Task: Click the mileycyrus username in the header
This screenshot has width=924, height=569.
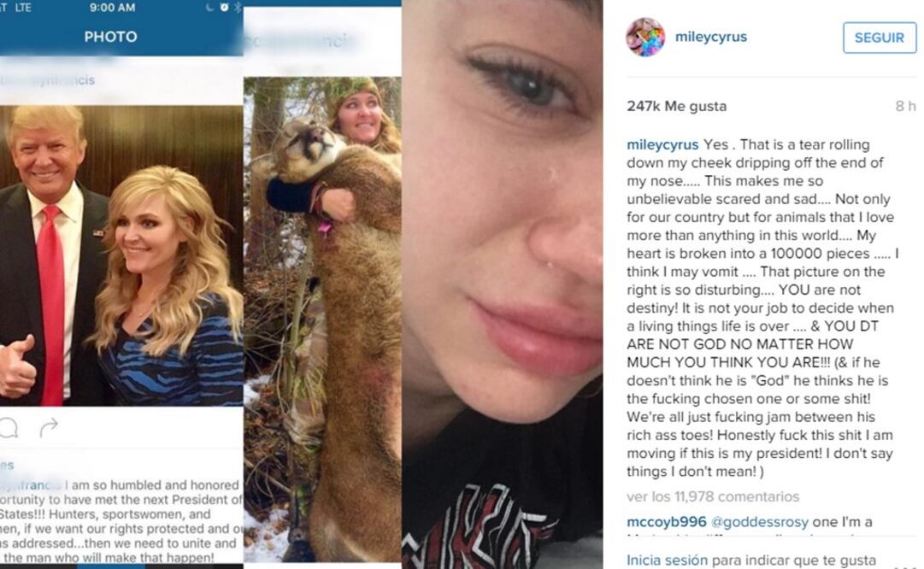Action: point(710,37)
